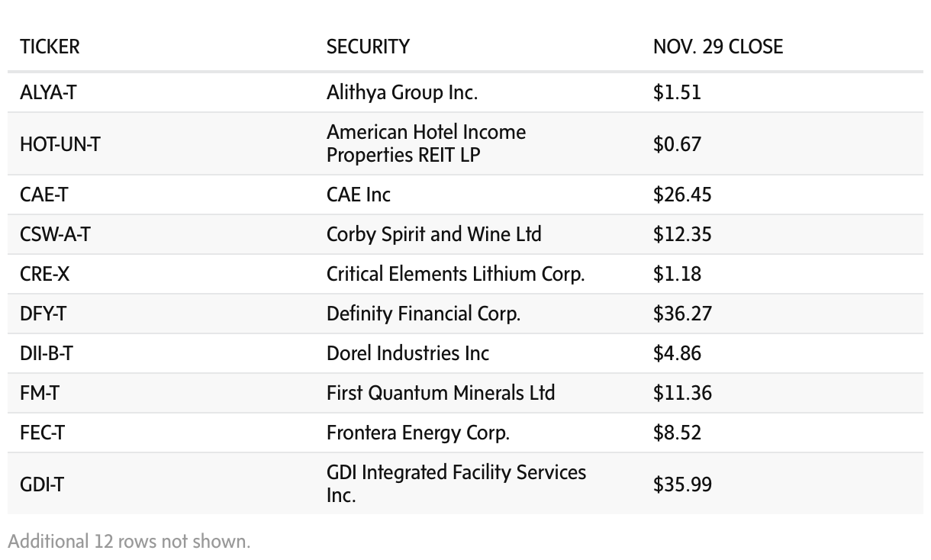This screenshot has height=560, width=931.
Task: Click the HOT-UN-T ticker
Action: click(x=60, y=143)
